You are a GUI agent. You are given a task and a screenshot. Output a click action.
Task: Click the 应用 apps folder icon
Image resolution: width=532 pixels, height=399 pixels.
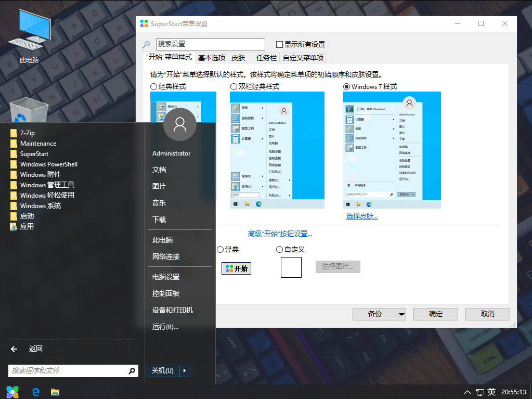(x=14, y=227)
